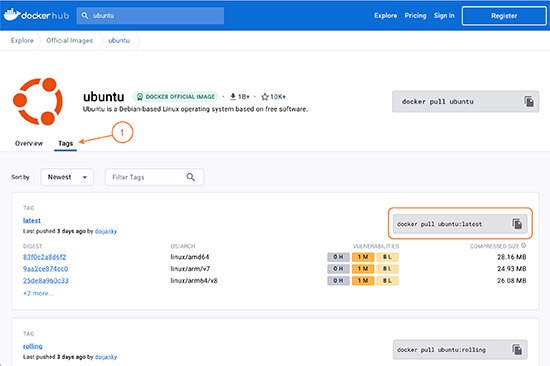Click the docker pull ubuntu:rolling command text
Screen dimensions: 550x366
[x=441, y=350]
